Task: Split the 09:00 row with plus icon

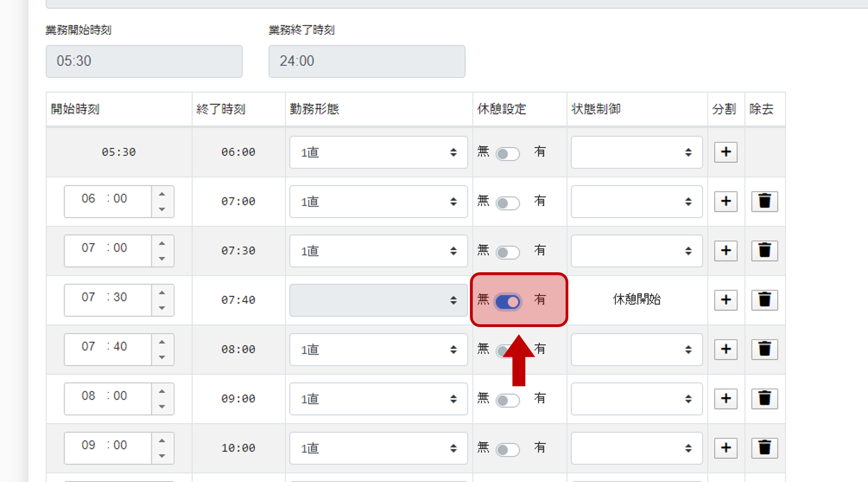Action: 725,448
